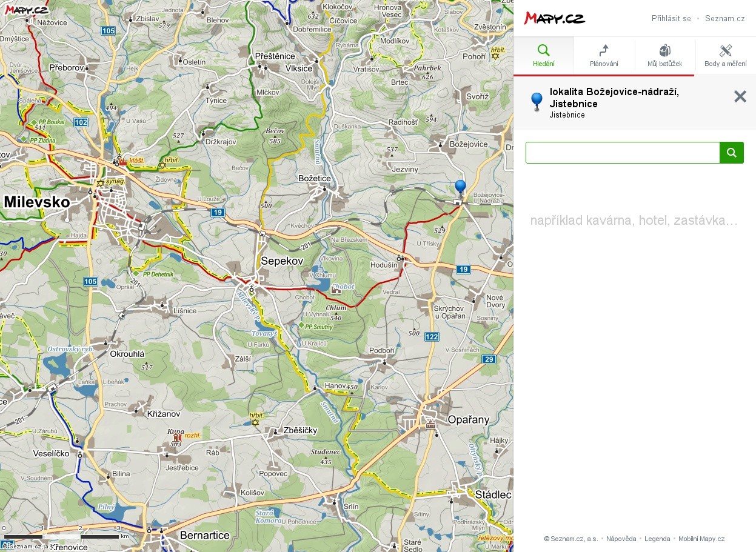Close the Božejovice-nádraží location panel

(740, 96)
